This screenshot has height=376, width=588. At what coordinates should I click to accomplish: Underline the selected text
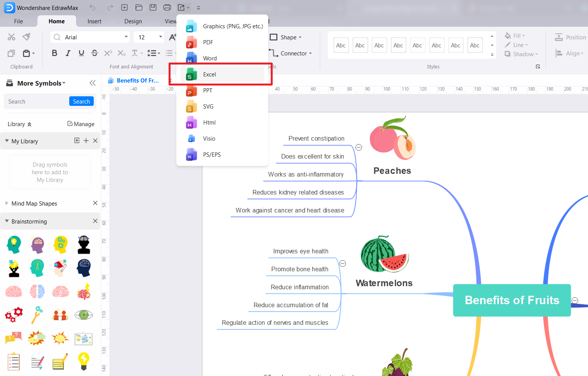81,53
